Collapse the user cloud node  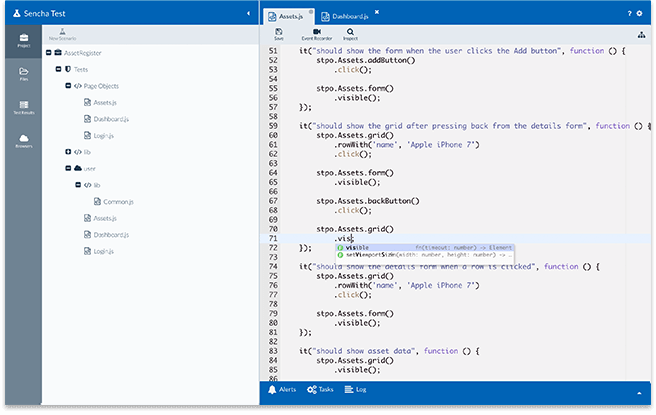tap(68, 168)
